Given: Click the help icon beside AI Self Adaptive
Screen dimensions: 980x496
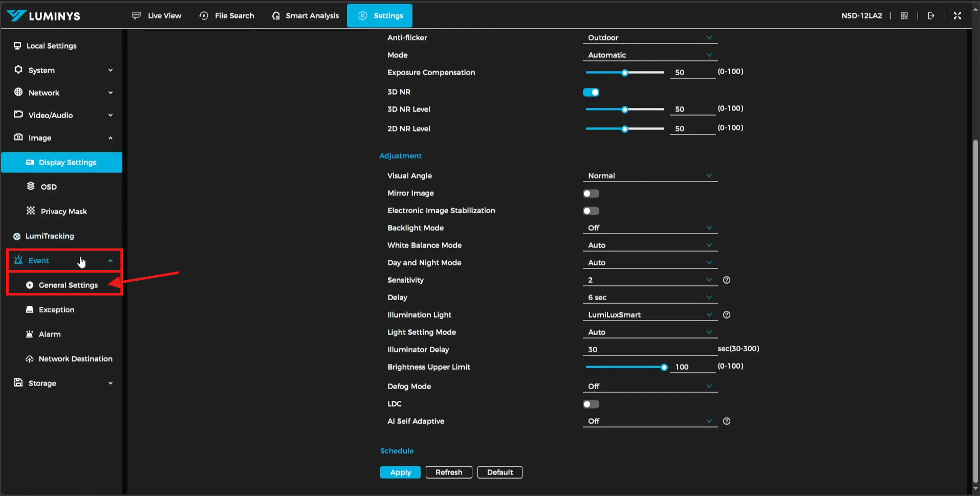Looking at the screenshot, I should coord(727,421).
